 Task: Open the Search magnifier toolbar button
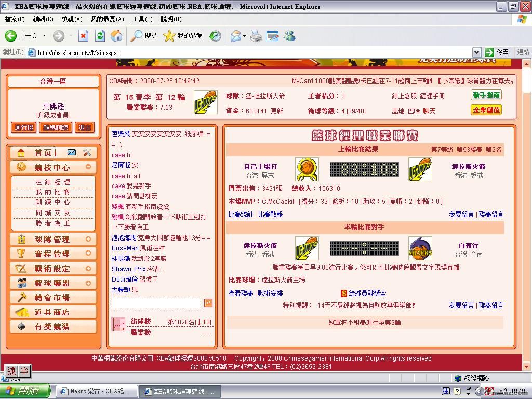(144, 36)
